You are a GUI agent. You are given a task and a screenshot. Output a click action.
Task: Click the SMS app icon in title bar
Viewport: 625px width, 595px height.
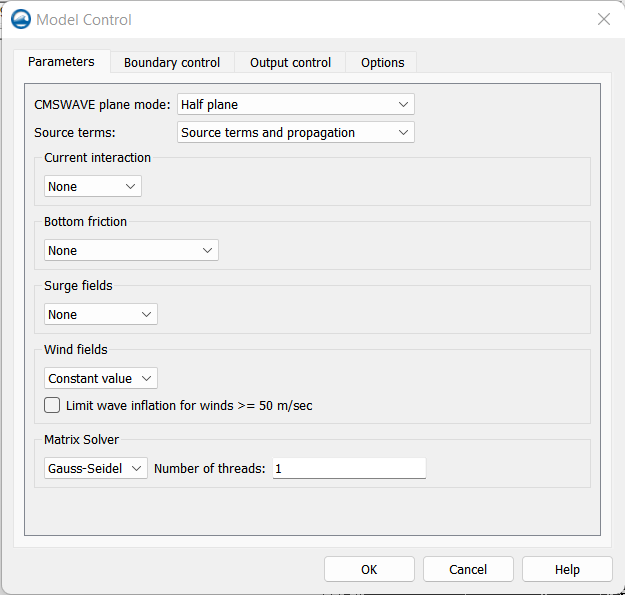21,19
